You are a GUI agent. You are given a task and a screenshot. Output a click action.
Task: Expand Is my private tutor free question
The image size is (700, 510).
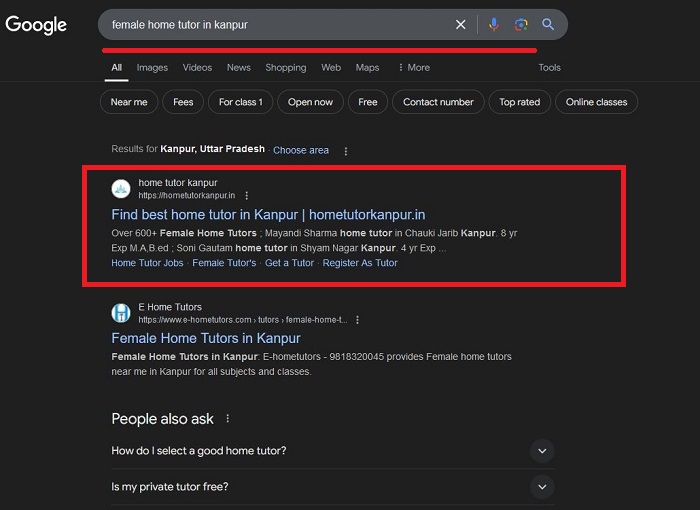[333, 487]
